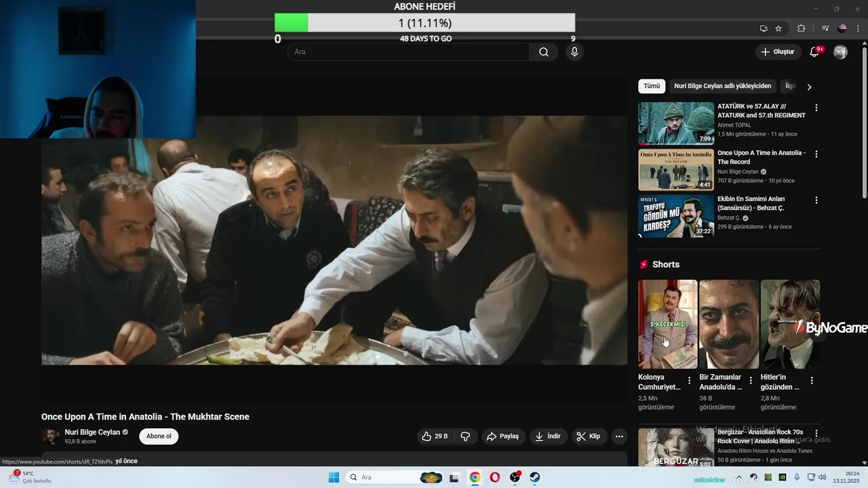Open options for Kolonya Cumhuriyeti short
Viewport: 868px width, 488px height.
tap(689, 381)
